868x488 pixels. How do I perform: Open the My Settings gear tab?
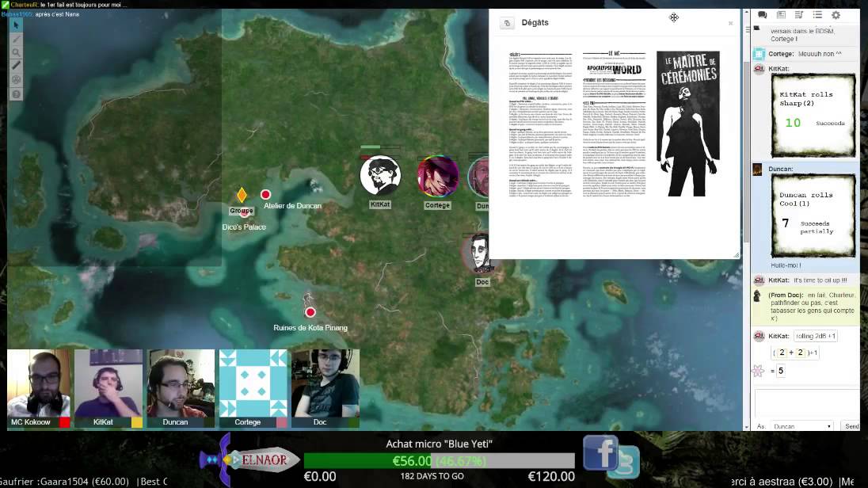tap(836, 15)
